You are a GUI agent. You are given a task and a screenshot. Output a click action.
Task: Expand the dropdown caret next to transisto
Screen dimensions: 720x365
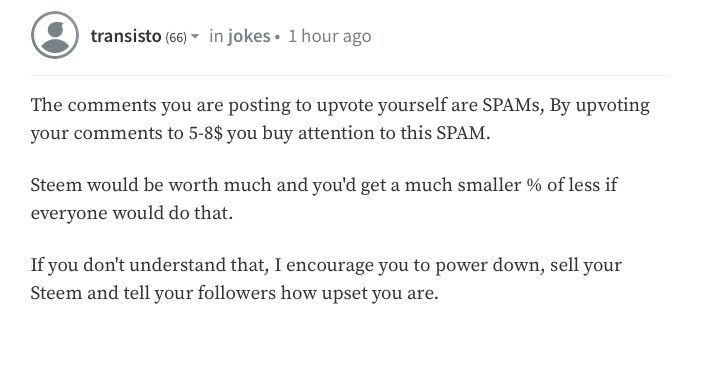pos(195,36)
